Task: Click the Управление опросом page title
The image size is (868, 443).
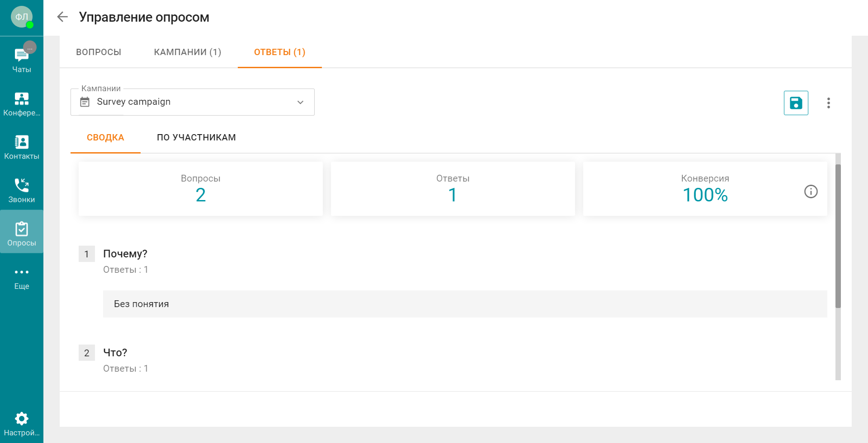Action: pos(144,17)
